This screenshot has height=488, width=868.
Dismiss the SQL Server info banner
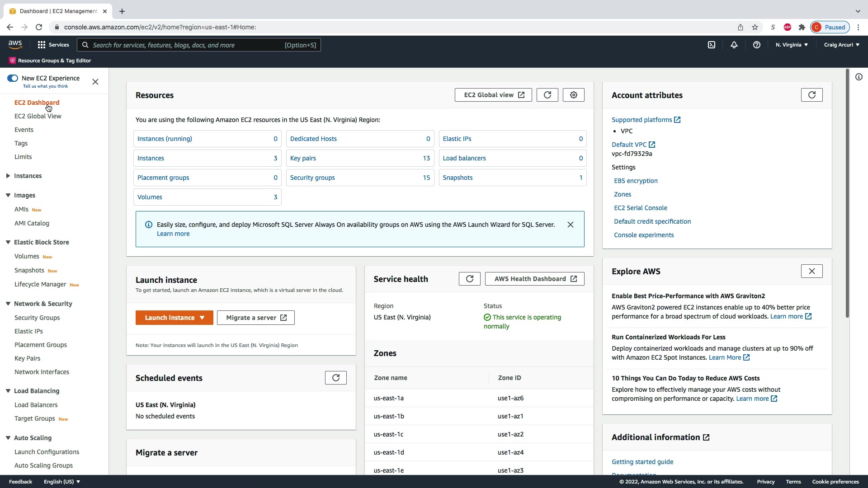570,225
